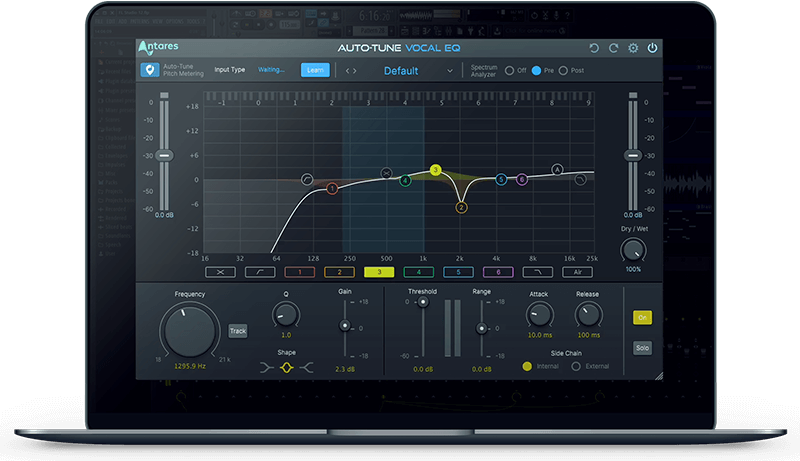Click the 1295.9 Hz frequency value
The width and height of the screenshot is (800, 461).
190,366
